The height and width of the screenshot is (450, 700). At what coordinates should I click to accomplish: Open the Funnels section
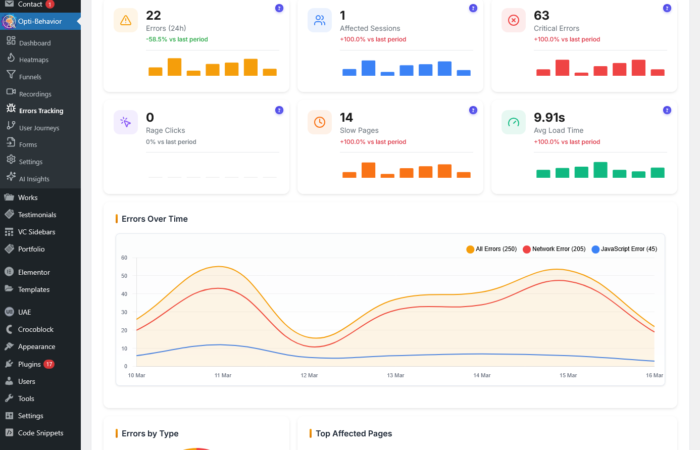(x=32, y=75)
